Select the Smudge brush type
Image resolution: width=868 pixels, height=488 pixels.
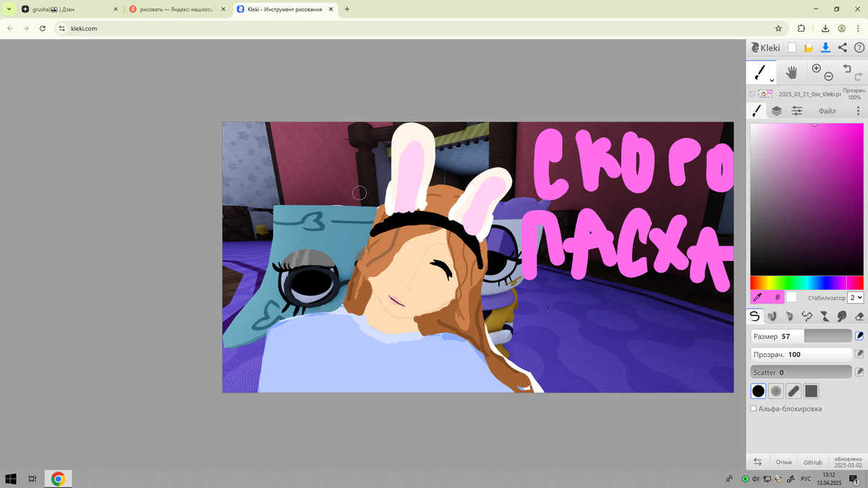coord(842,316)
